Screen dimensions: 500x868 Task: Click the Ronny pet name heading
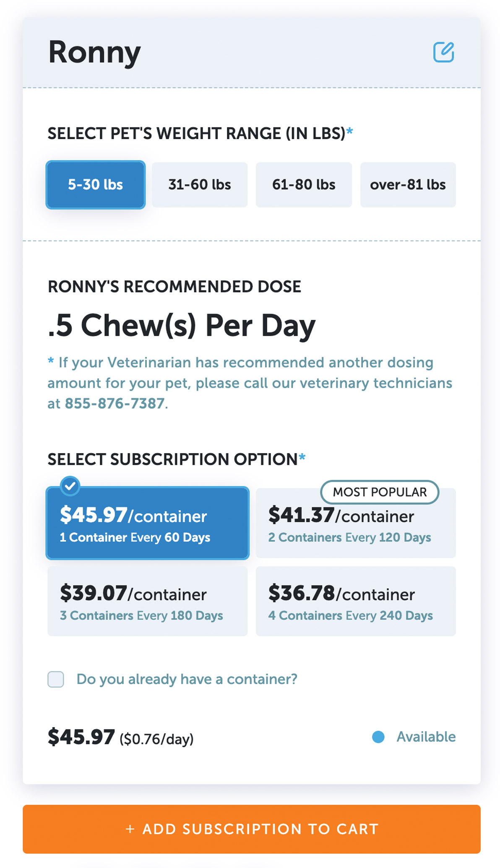[94, 52]
